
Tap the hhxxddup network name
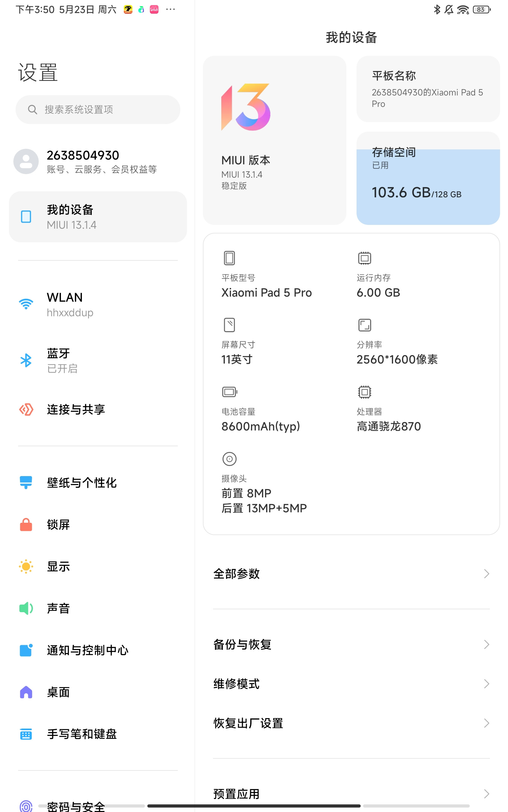coord(70,313)
